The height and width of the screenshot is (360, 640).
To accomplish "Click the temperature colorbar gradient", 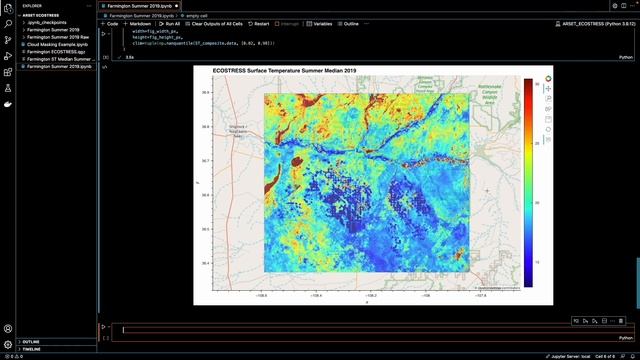I will click(x=528, y=183).
